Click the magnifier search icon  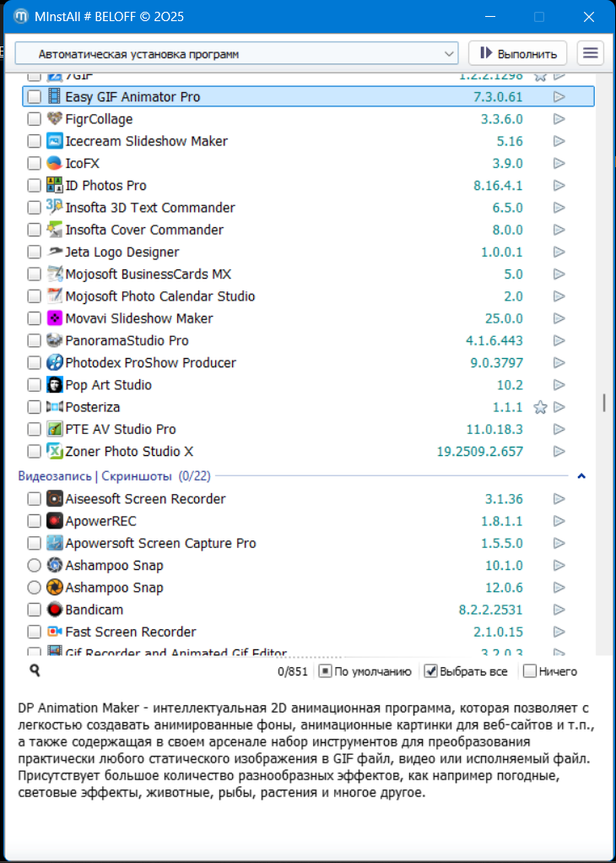[x=35, y=670]
